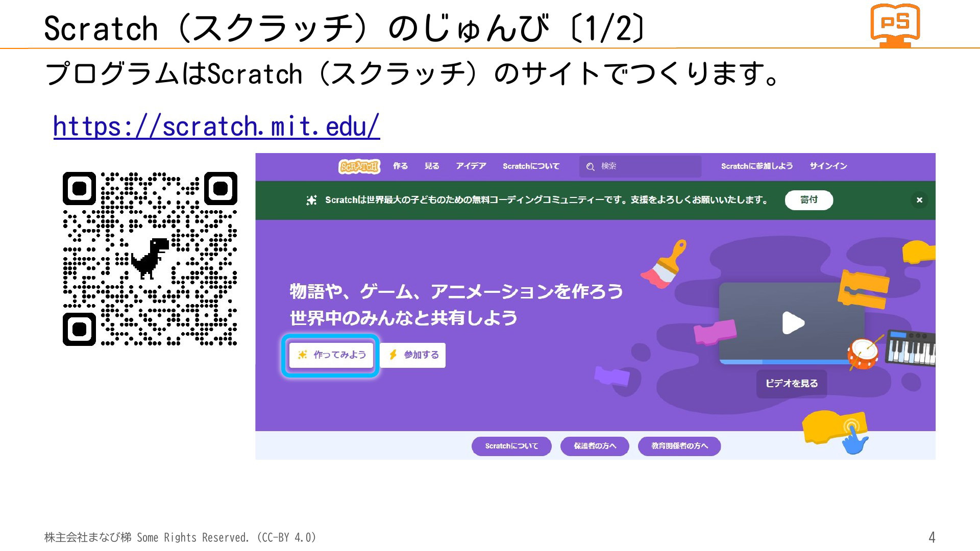Click the headline 物語や、ゲーム、アニメーションを作ろう
Screen dimensions: 980x551
[x=456, y=291]
